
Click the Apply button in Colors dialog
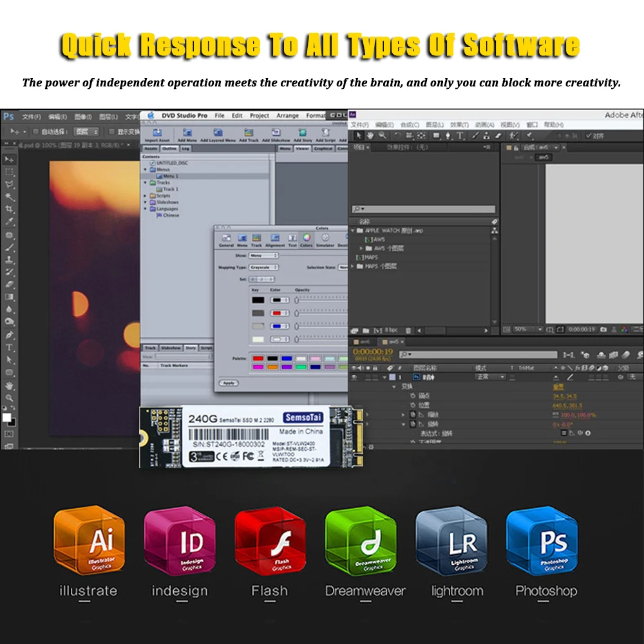point(229,383)
